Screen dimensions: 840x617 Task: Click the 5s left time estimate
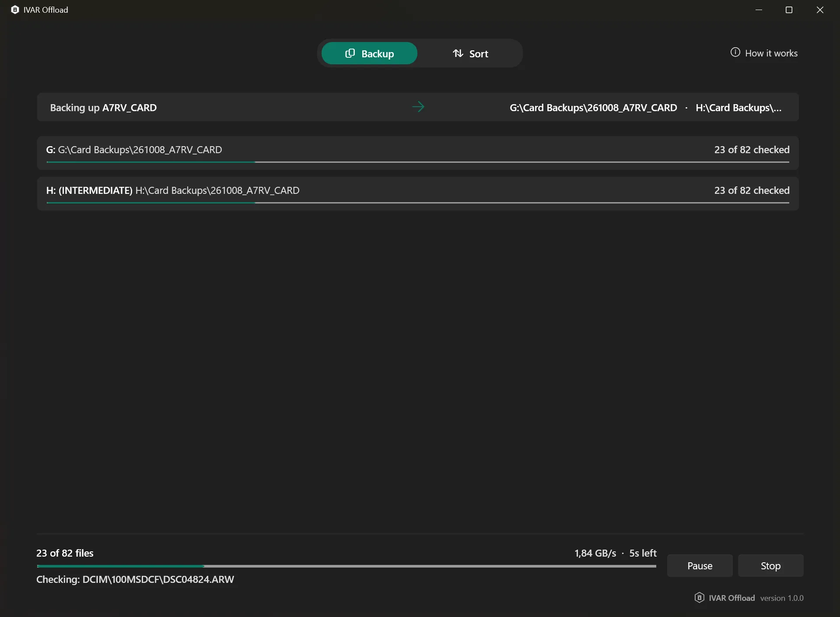click(x=643, y=553)
